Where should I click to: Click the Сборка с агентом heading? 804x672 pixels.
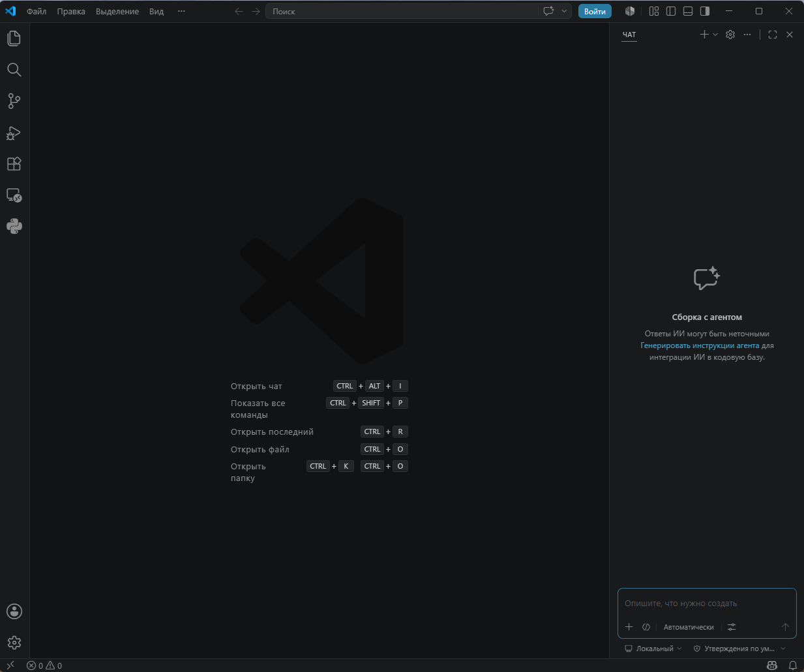(x=707, y=317)
